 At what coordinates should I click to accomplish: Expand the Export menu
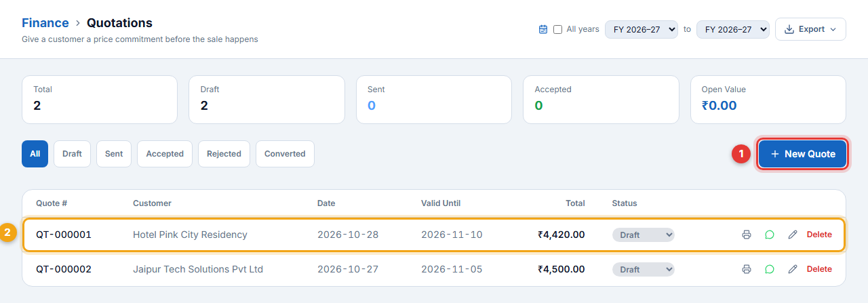point(810,29)
